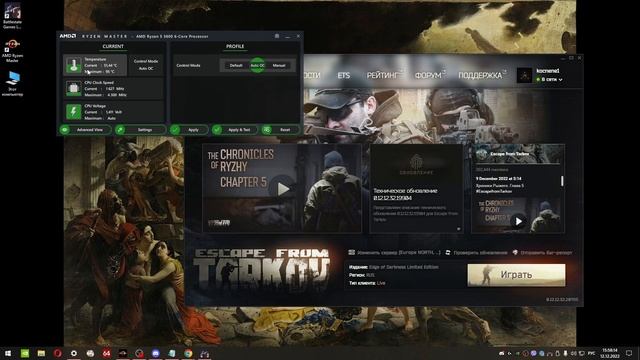
Task: Select Auto OC control mode
Action: (258, 65)
